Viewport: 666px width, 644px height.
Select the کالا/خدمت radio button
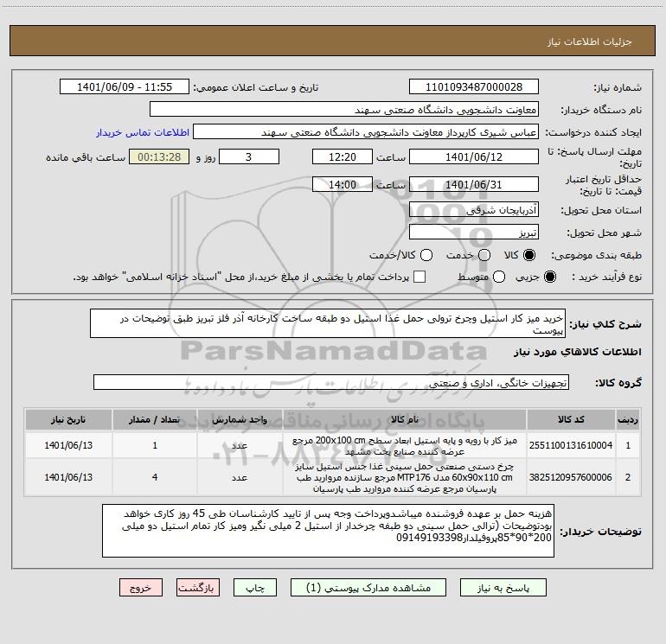[x=426, y=255]
